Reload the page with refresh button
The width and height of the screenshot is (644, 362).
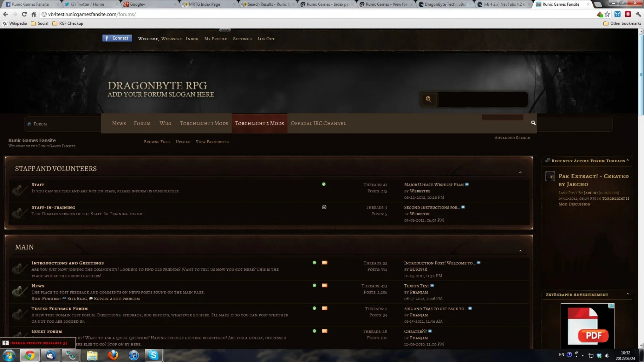tap(24, 14)
